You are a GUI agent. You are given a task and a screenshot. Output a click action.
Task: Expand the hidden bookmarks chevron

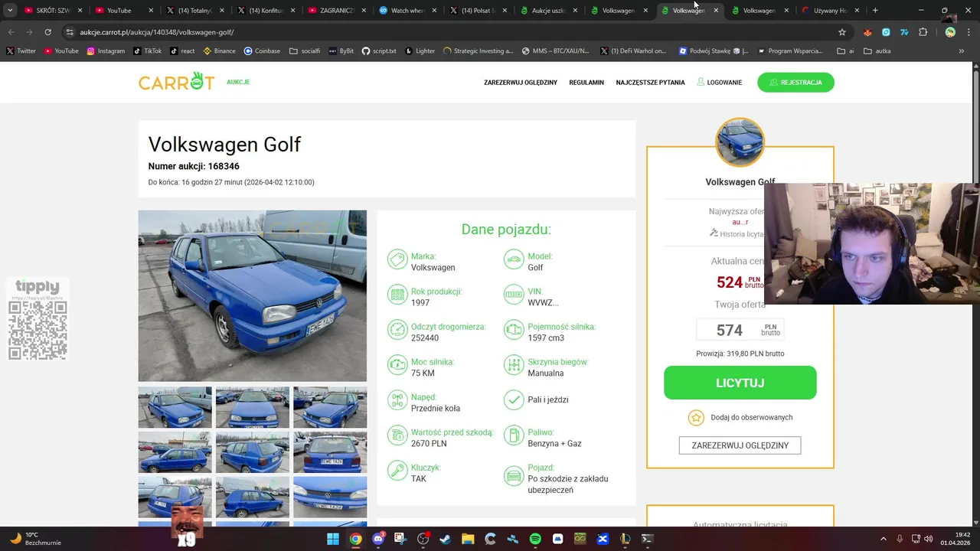point(961,51)
